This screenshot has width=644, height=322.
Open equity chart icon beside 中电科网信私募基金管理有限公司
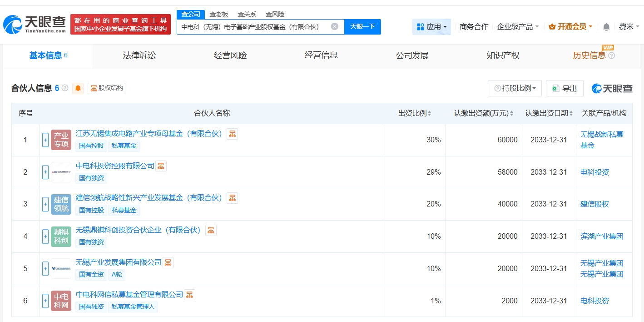(x=189, y=295)
